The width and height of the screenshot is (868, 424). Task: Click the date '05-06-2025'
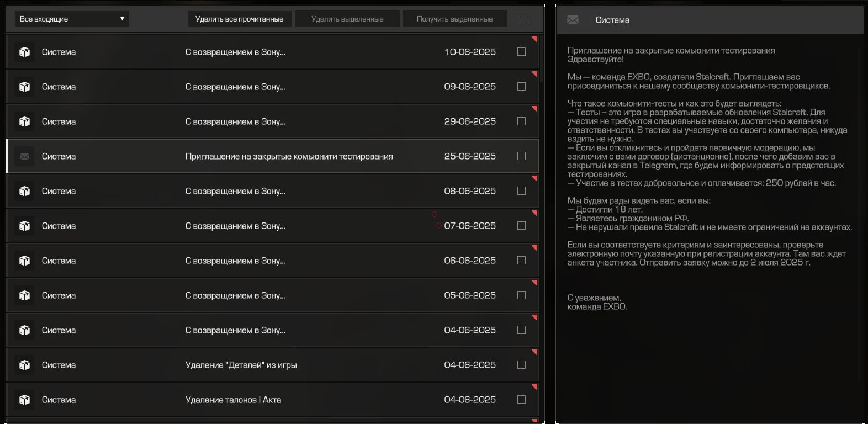tap(470, 295)
